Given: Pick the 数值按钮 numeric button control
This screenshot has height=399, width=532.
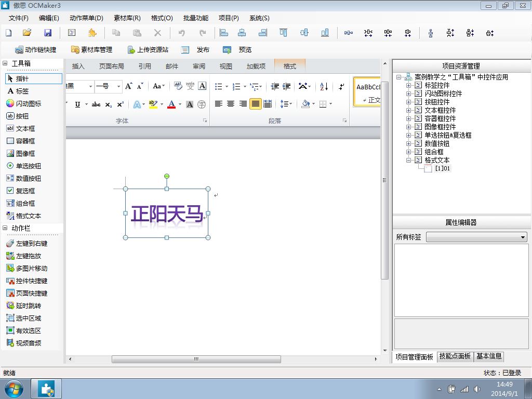Looking at the screenshot, I should tap(24, 179).
